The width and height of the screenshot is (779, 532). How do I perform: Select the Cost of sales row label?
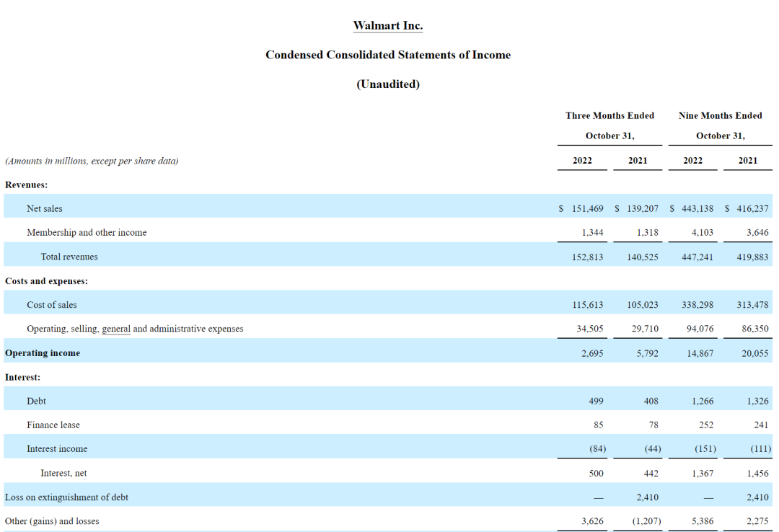52,305
